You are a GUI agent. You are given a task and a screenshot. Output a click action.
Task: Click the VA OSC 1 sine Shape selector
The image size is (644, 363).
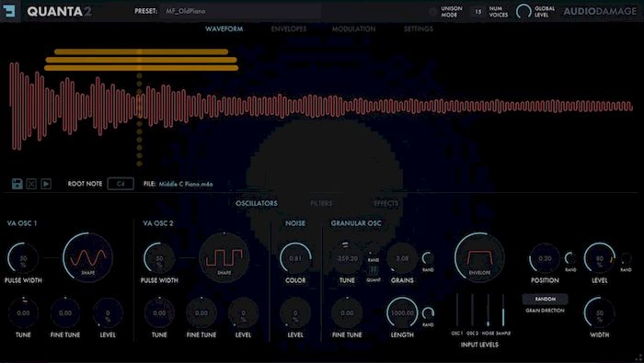(87, 257)
